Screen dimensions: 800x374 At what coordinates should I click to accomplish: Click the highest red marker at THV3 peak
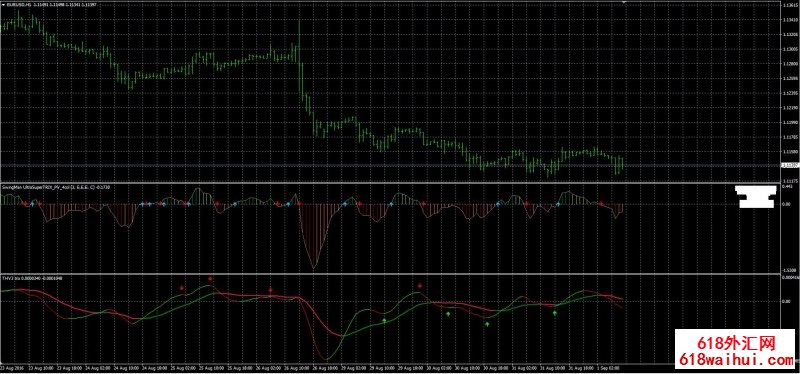(x=210, y=279)
